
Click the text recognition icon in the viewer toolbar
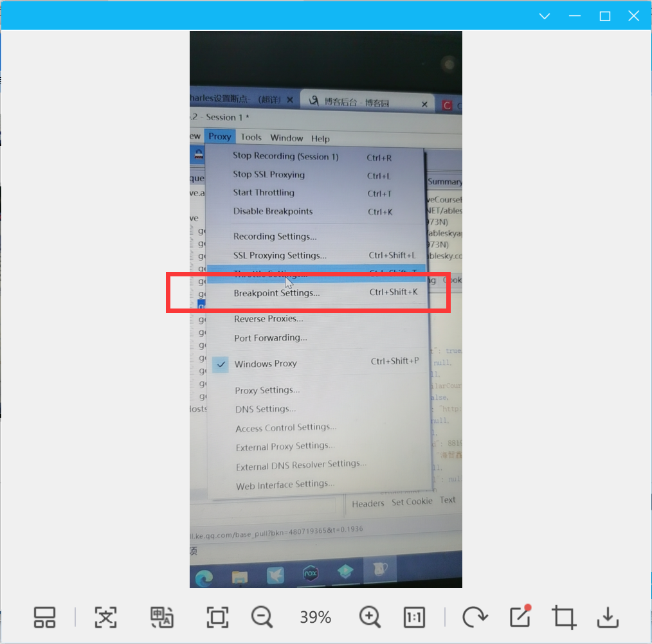pos(105,618)
